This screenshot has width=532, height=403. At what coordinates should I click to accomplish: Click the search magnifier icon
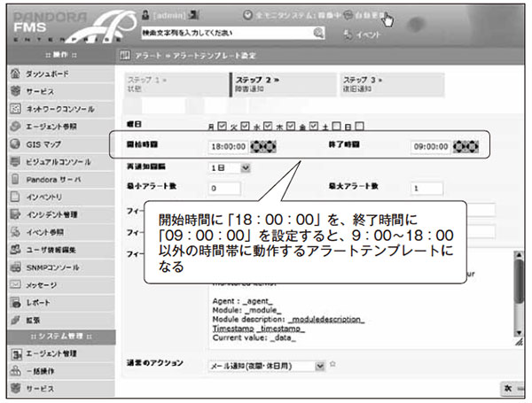coord(318,33)
